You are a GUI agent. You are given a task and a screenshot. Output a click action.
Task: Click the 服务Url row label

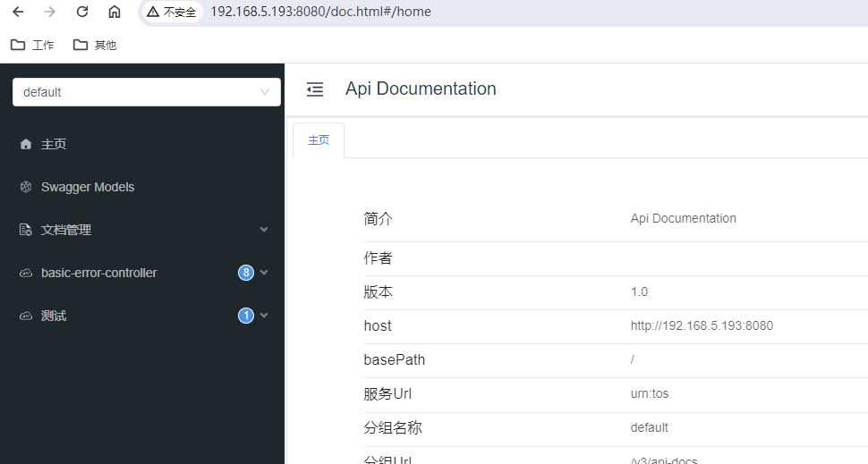pos(387,393)
